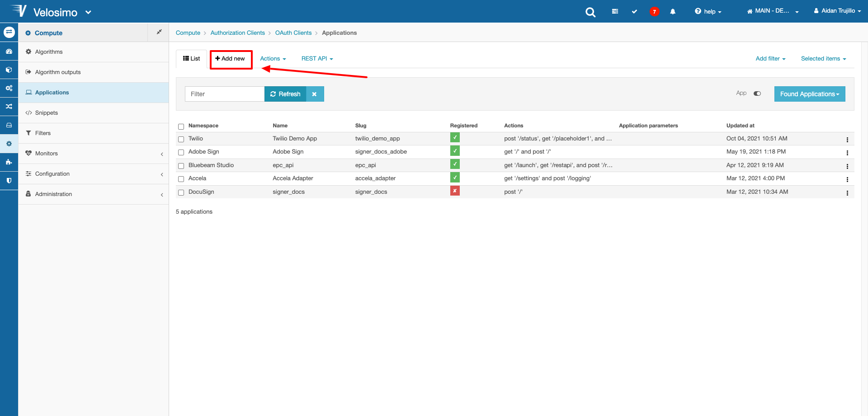Click the green registered check for Twilio

point(455,138)
